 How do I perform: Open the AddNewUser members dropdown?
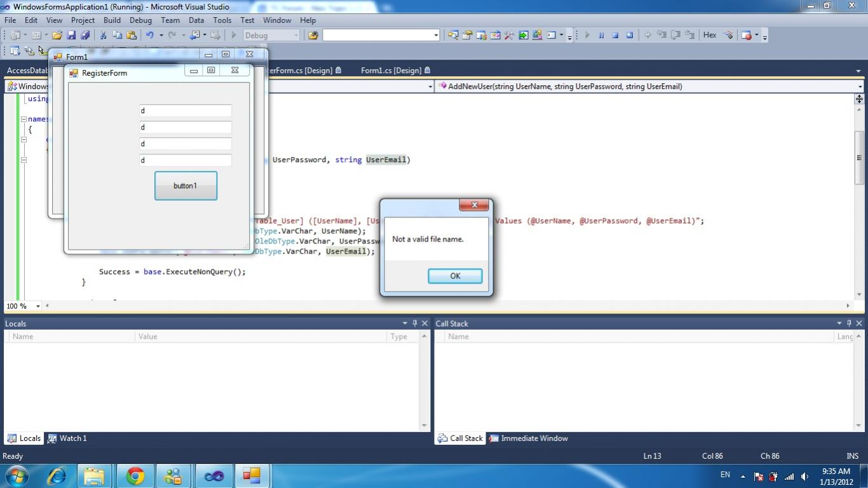tap(860, 86)
